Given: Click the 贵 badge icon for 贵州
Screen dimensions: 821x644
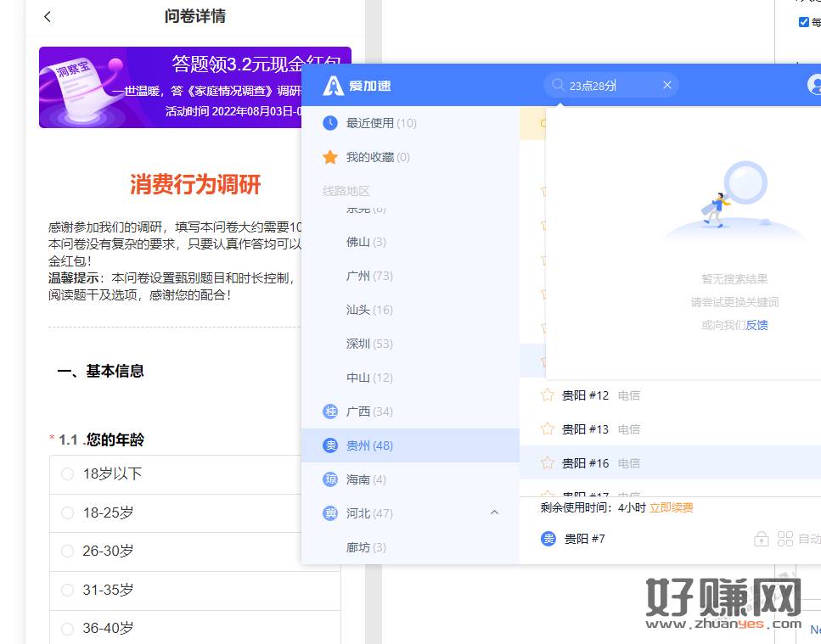Looking at the screenshot, I should point(330,445).
